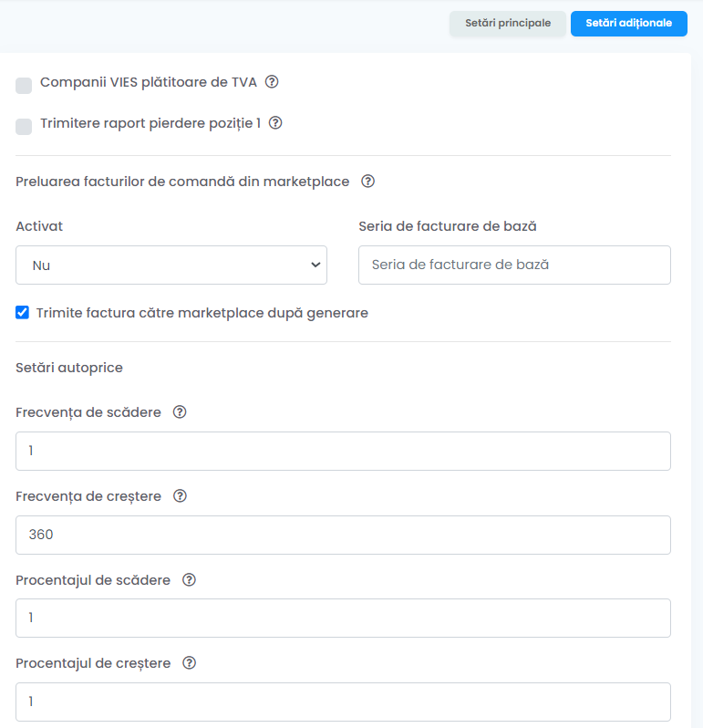Click the Frecvența de scădere input field
Image resolution: width=703 pixels, height=728 pixels.
coord(343,451)
